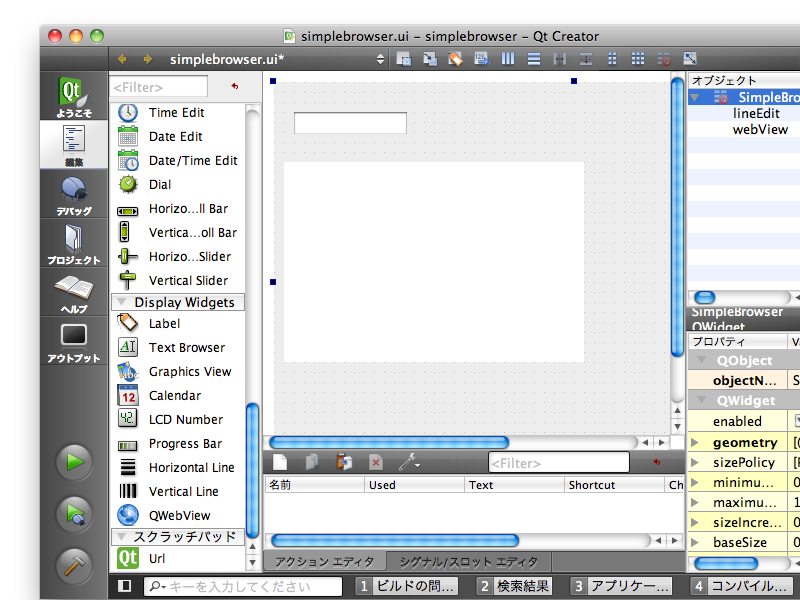Viewport: 800px width, 600px height.
Task: Click the form editor horizontal scrollbar
Action: (x=389, y=442)
